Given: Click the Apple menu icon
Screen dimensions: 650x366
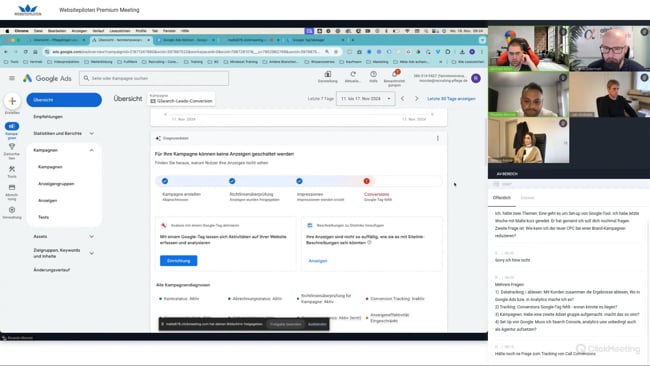Looking at the screenshot, I should coord(7,31).
